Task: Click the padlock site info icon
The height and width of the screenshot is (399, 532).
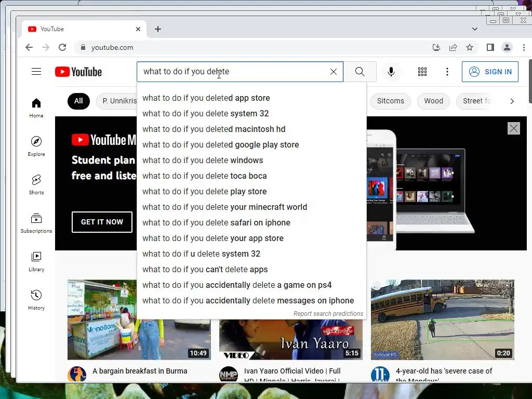Action: (x=83, y=47)
